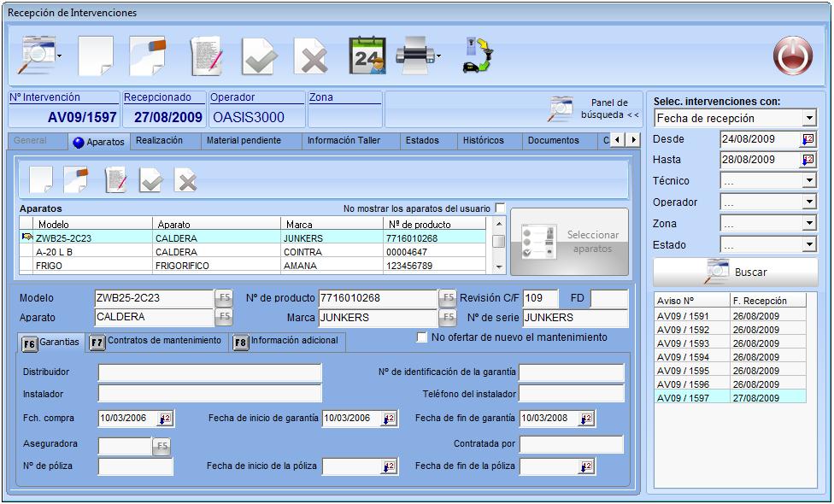
Task: Open the calendar 24 agenda icon
Action: click(367, 56)
